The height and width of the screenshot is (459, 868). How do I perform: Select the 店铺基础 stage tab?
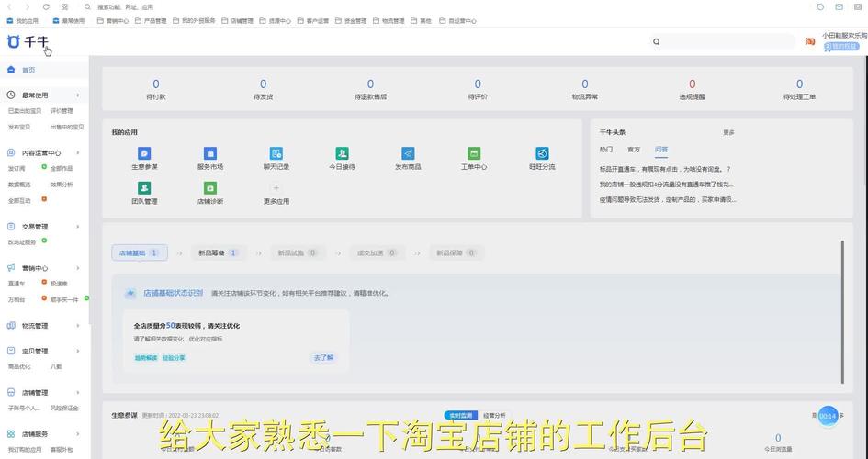[140, 252]
